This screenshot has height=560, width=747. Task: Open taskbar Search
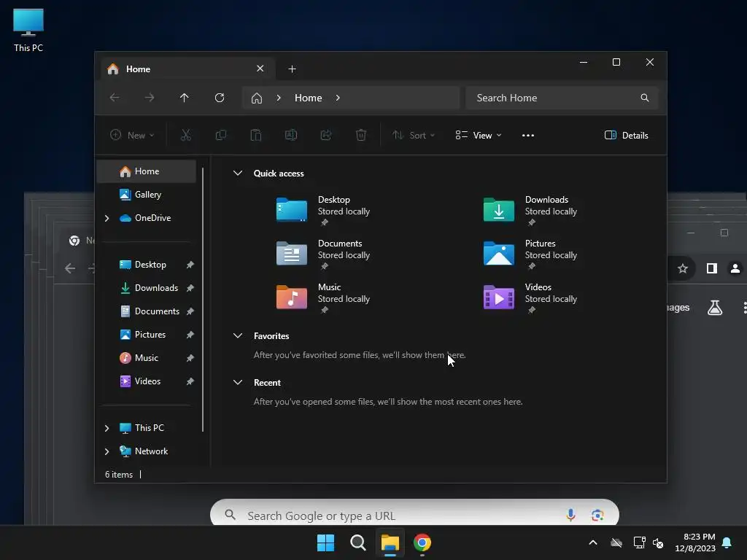pos(357,542)
